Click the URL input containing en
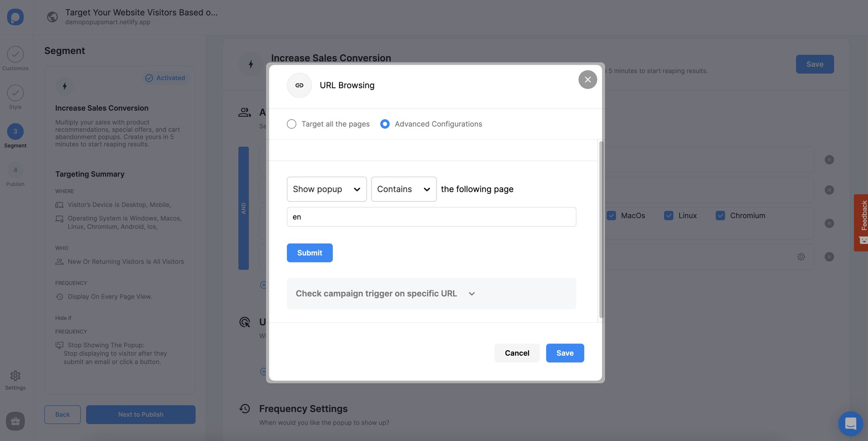This screenshot has width=868, height=441. coord(431,217)
